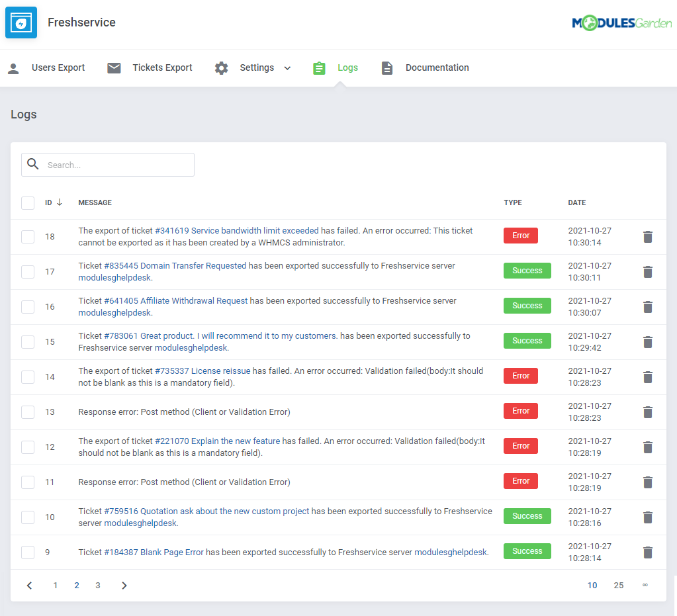Go to page 2 of logs
Screen dimensions: 677x616
76,586
